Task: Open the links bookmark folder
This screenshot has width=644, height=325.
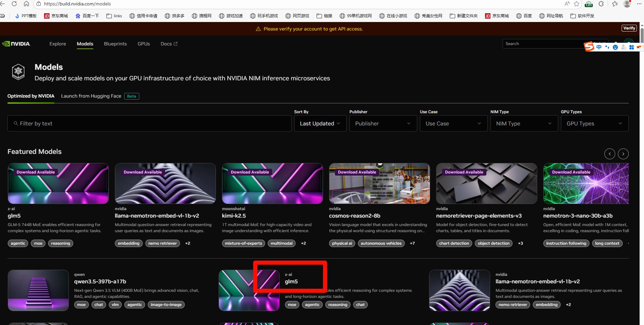Action: click(x=114, y=16)
